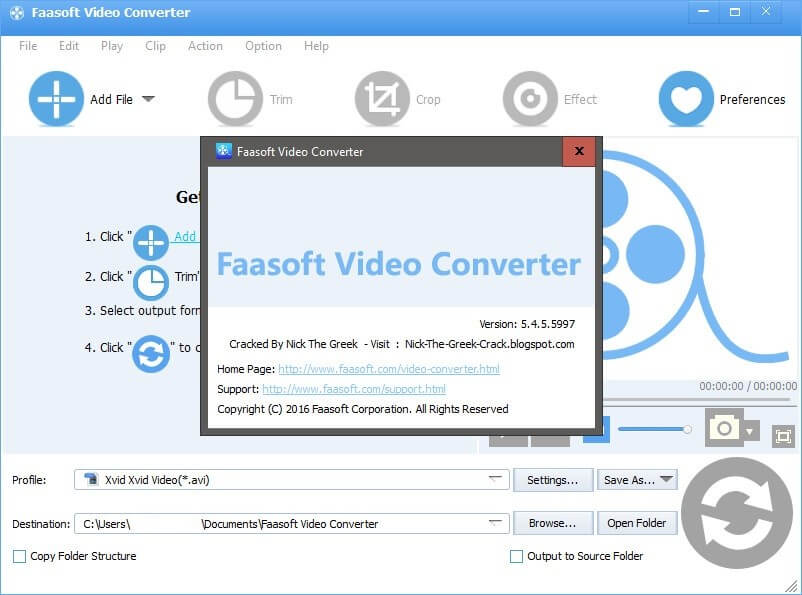The image size is (802, 595).
Task: Enable Output to Source Folder checkbox
Action: (517, 556)
